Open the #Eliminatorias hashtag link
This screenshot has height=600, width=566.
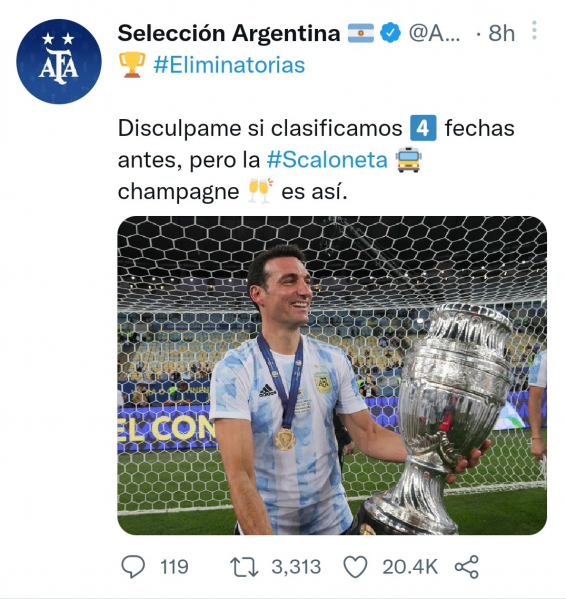coord(229,65)
